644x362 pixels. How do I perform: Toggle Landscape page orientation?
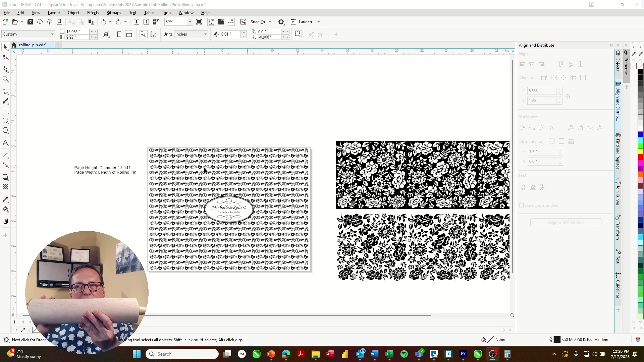(x=129, y=34)
